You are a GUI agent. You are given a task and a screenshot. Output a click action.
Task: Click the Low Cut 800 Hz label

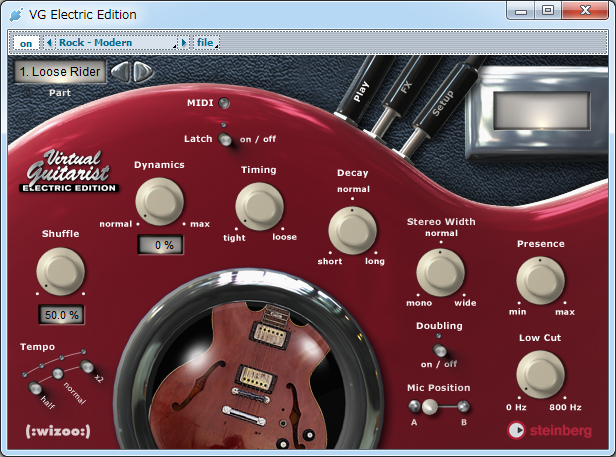click(565, 407)
